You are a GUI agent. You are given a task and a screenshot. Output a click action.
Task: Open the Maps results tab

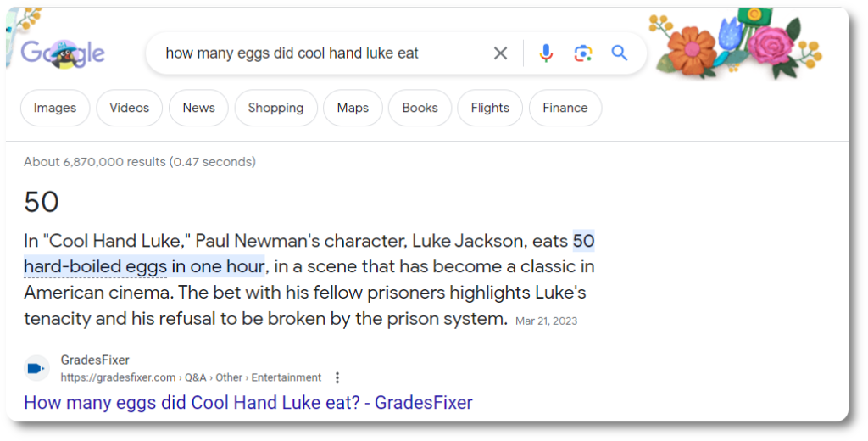[x=353, y=108]
